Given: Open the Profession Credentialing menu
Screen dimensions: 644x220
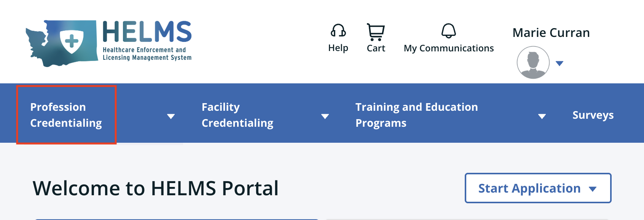Looking at the screenshot, I should coord(66,115).
